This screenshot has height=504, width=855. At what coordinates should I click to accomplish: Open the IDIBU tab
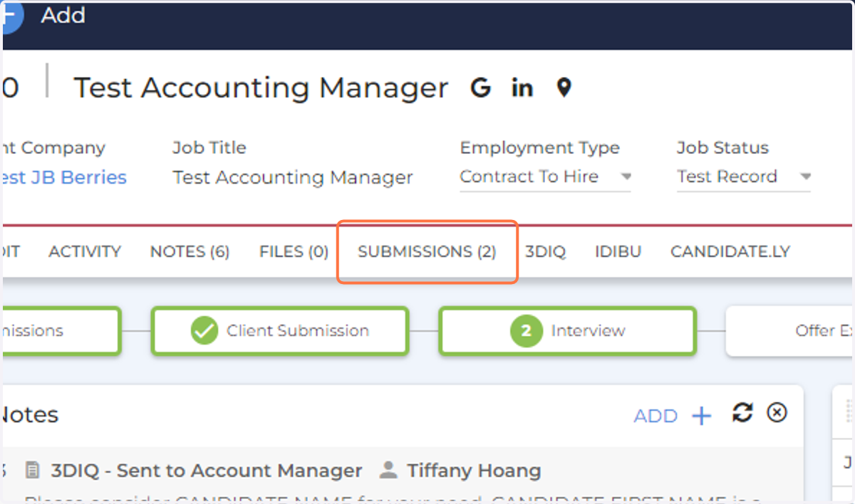pos(618,252)
